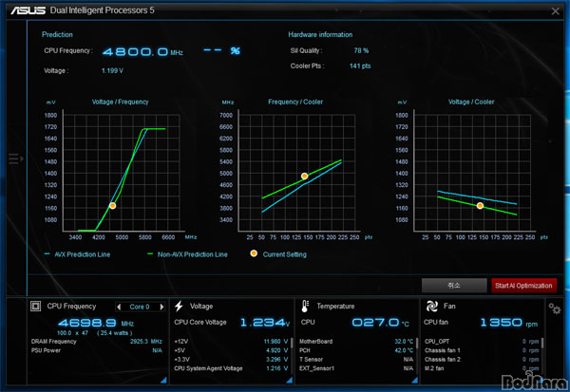This screenshot has width=570, height=392.
Task: Click the M.2 fan row
Action: click(482, 368)
